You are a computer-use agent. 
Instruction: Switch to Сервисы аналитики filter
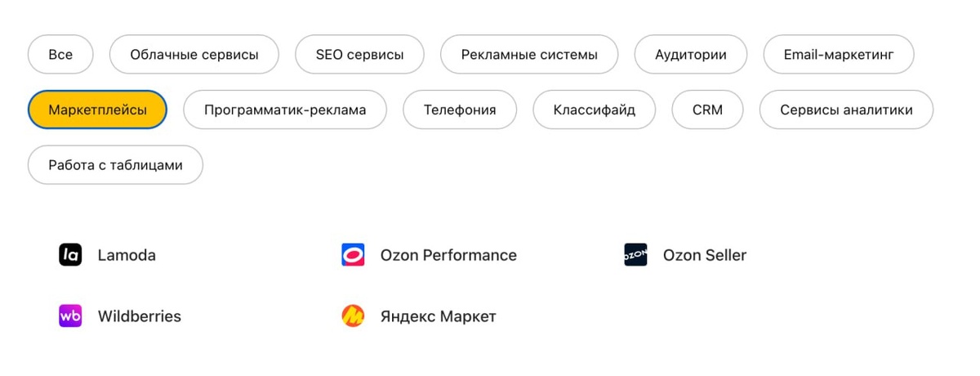click(846, 110)
